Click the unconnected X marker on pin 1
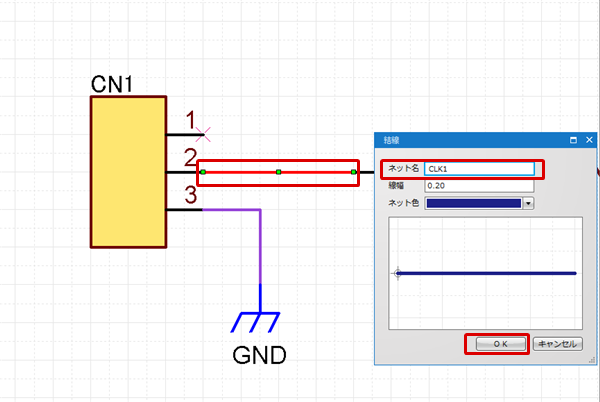The image size is (600, 402). [201, 132]
